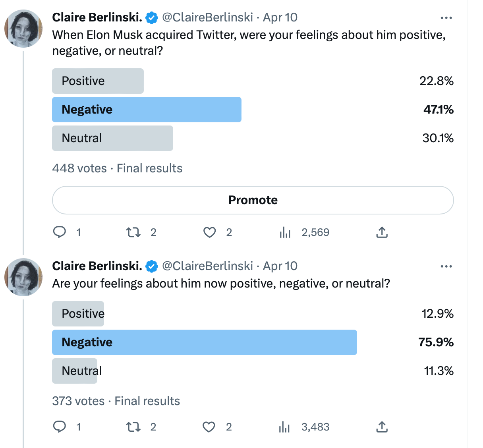Open more options menu on first tweet
Image resolution: width=483 pixels, height=448 pixels.
tap(446, 18)
